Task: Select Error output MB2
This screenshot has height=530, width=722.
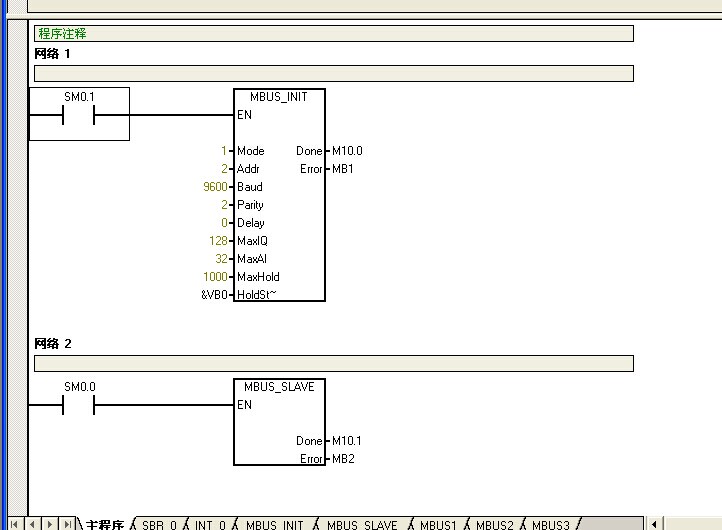Action: (x=343, y=459)
